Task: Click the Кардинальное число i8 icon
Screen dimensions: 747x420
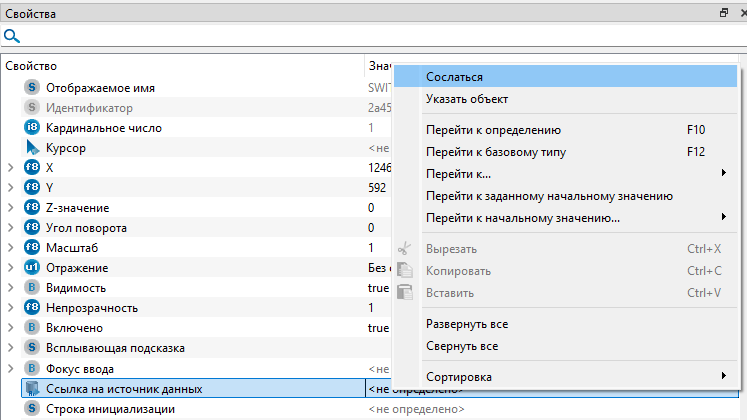Action: pos(31,128)
